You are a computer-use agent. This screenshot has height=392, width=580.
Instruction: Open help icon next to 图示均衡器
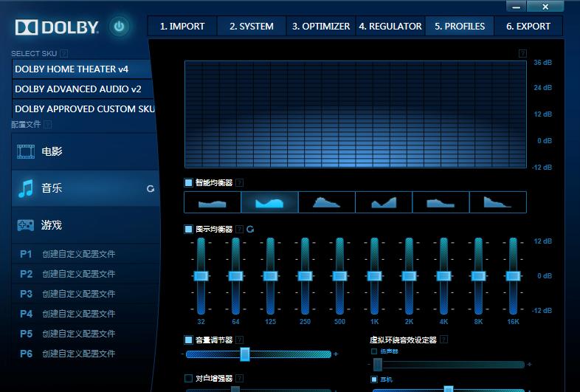point(240,229)
